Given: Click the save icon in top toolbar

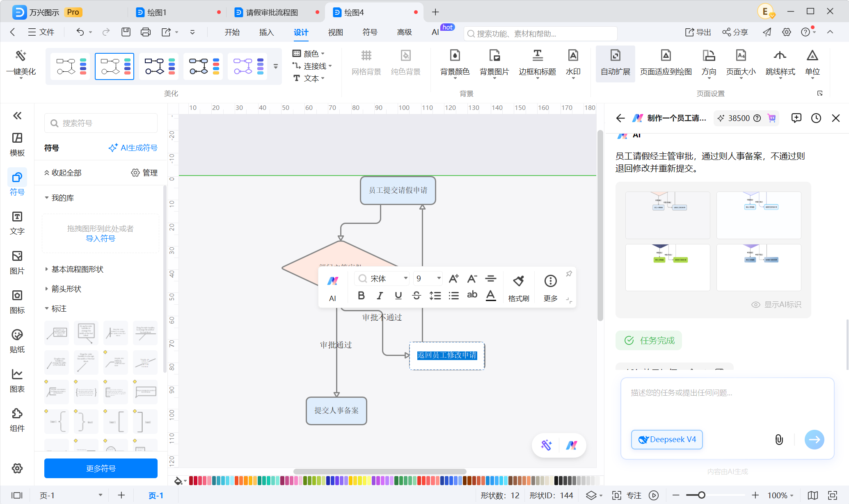Looking at the screenshot, I should [126, 32].
